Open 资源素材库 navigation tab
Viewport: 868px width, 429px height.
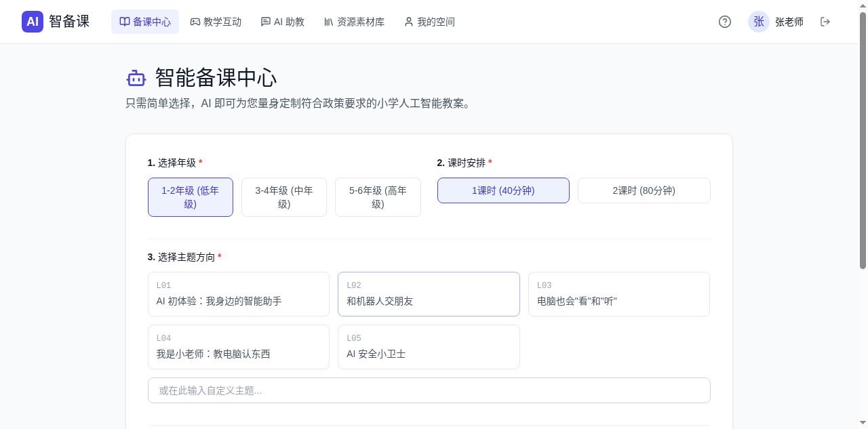tap(354, 22)
